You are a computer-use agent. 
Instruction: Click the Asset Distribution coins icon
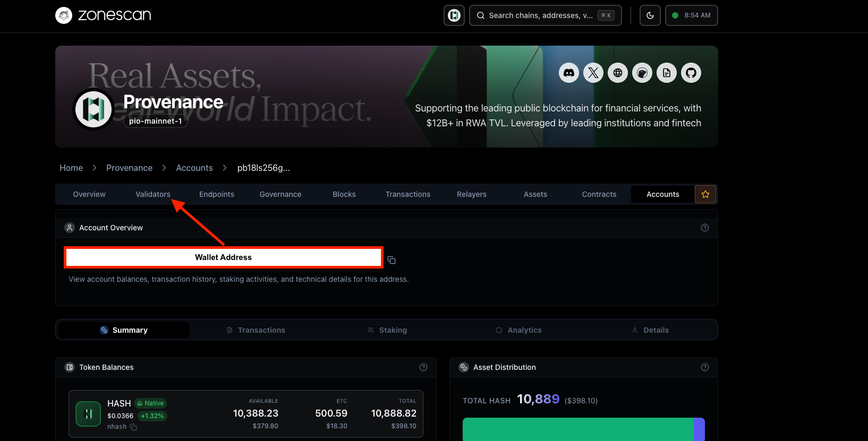point(464,367)
